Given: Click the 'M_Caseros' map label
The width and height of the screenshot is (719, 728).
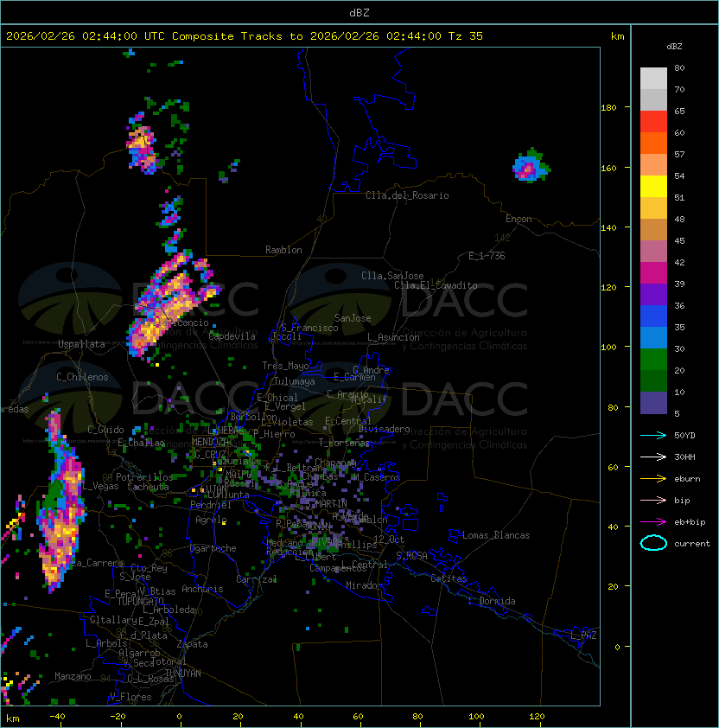Looking at the screenshot, I should pos(377,477).
